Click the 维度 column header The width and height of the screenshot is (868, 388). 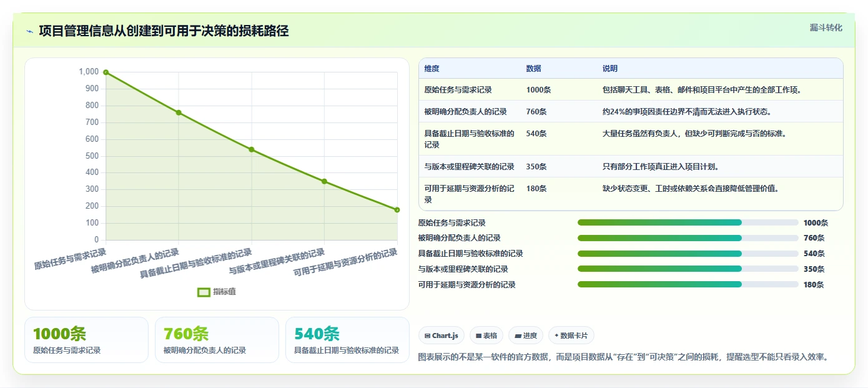tap(432, 69)
